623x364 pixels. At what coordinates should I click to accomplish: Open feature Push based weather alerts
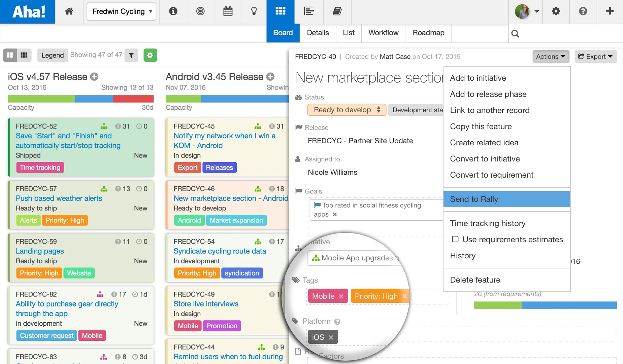[x=59, y=198]
